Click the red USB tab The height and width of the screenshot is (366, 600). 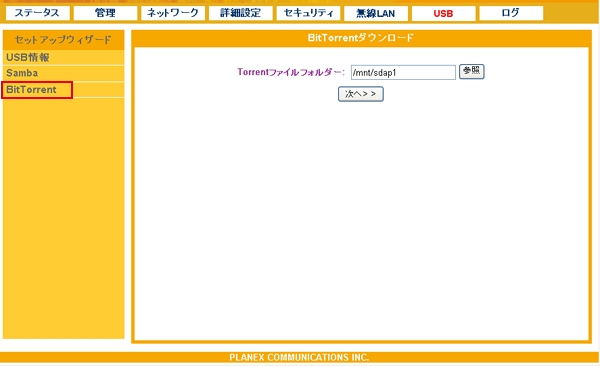443,13
